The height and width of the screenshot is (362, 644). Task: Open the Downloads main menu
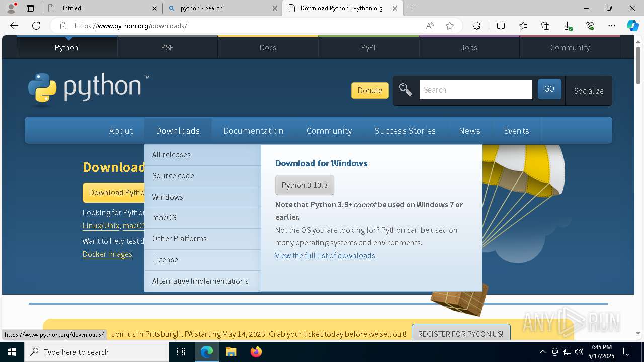(178, 131)
